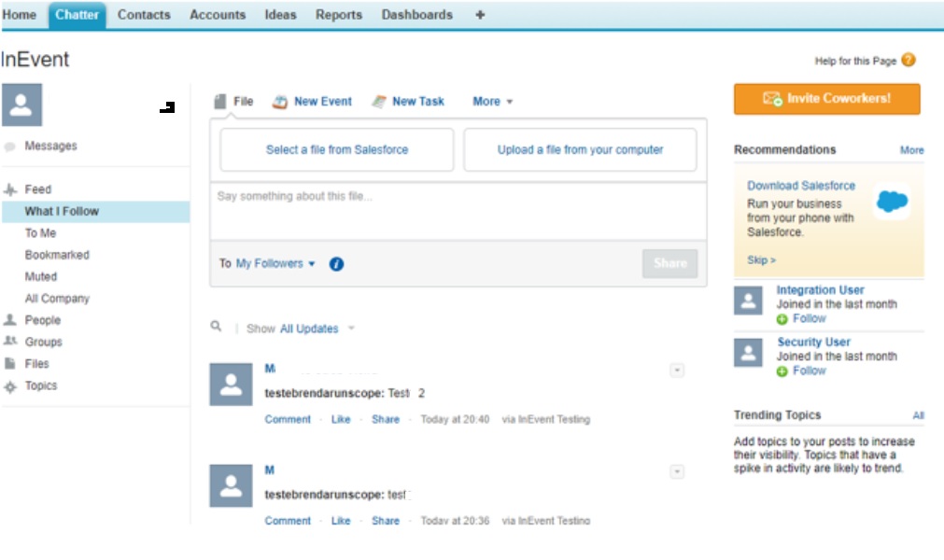The image size is (944, 560).
Task: Click green plus Follow icon for Integration User
Action: (782, 319)
